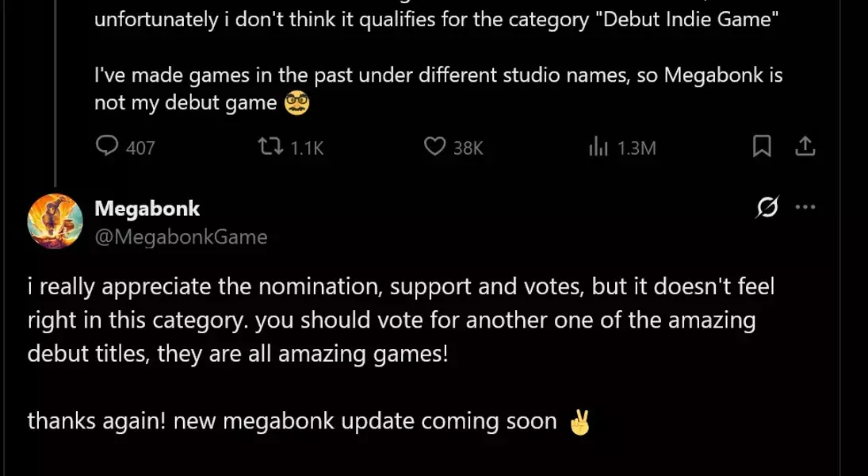Click the repost arrows icon

[271, 147]
